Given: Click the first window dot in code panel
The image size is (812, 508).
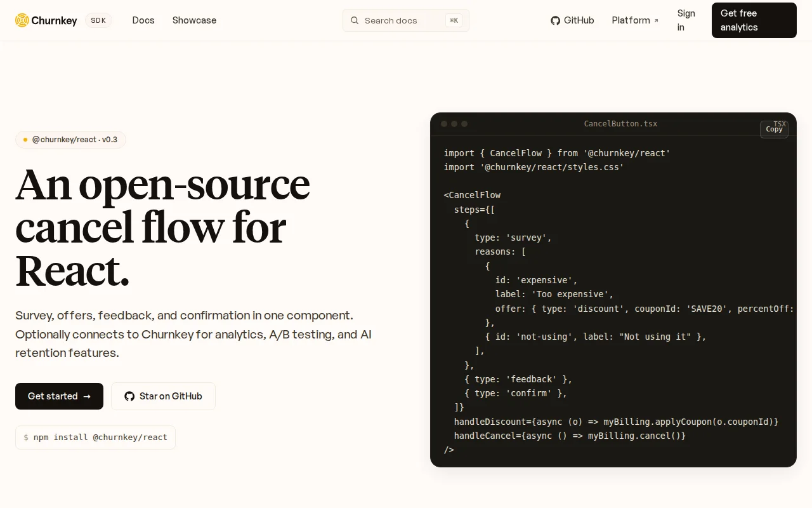Looking at the screenshot, I should (x=444, y=124).
